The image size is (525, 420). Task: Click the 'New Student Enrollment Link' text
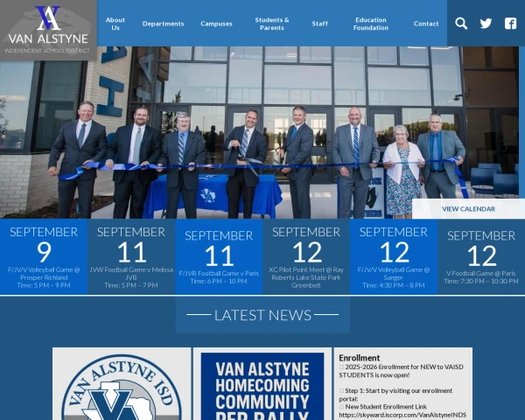coord(386,407)
